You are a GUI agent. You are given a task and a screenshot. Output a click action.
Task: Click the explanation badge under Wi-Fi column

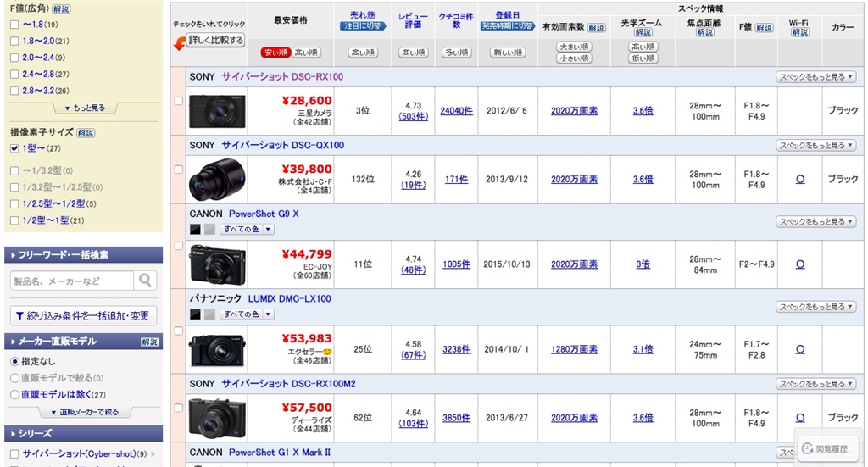[x=800, y=33]
